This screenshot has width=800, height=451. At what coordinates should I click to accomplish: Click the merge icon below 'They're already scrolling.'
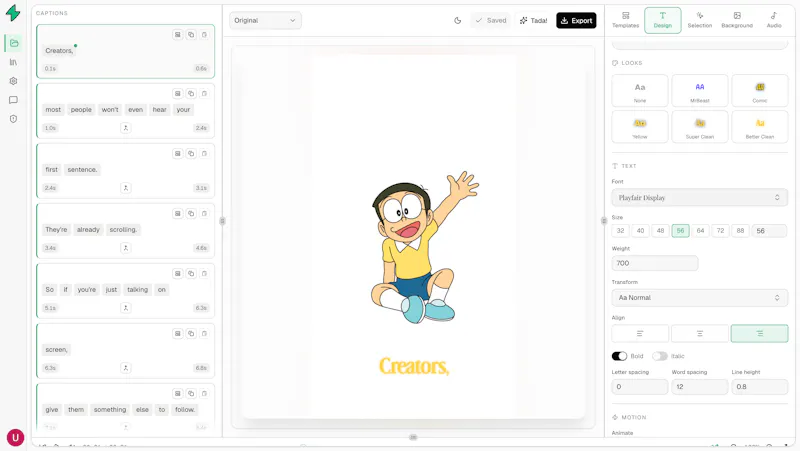point(126,248)
